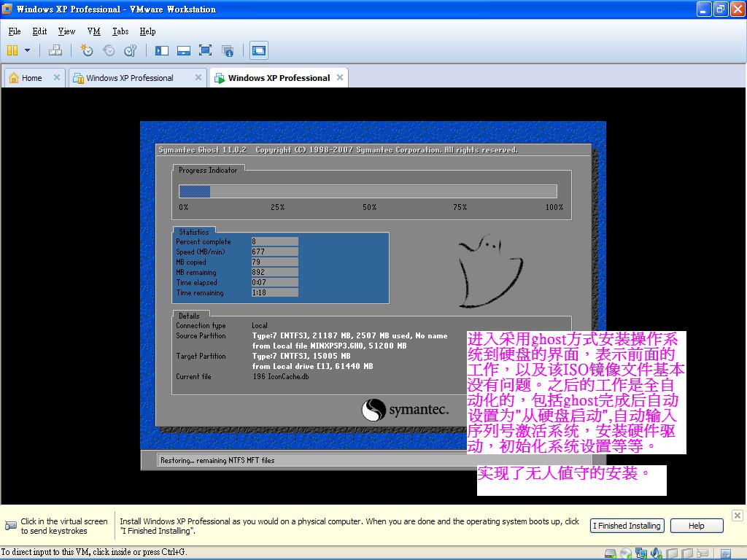This screenshot has height=560, width=747.
Task: Toggle Unity mode icon in toolbar
Action: point(228,50)
